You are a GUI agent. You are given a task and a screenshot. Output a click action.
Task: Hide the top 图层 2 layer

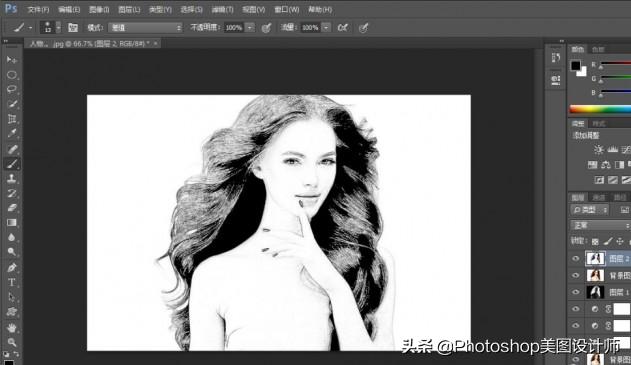pyautogui.click(x=575, y=259)
